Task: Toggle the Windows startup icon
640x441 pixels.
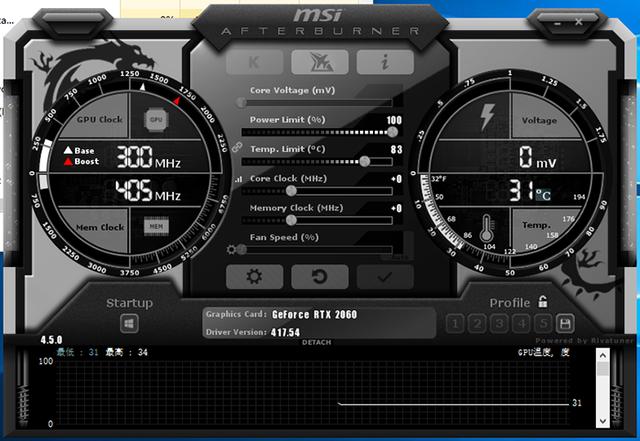Action: [129, 324]
